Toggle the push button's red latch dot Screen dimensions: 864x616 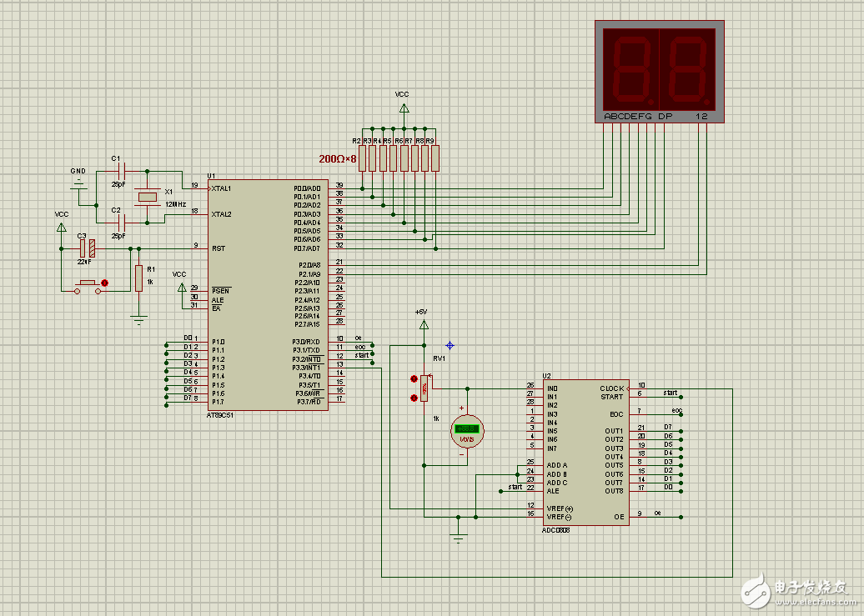pyautogui.click(x=105, y=283)
